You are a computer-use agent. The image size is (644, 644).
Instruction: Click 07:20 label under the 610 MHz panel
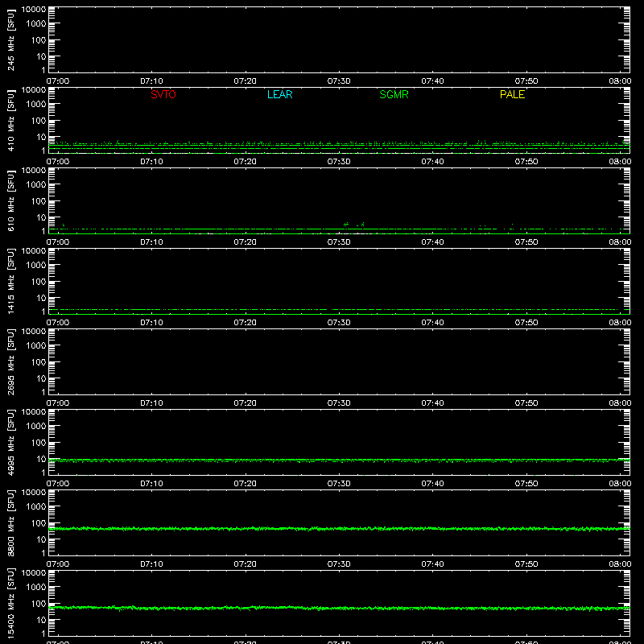pos(246,242)
